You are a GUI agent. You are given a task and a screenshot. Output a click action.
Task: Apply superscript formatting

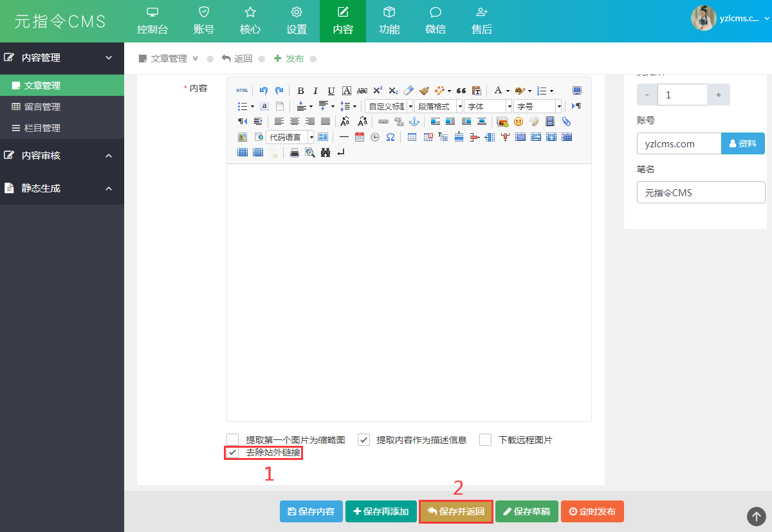pyautogui.click(x=378, y=91)
